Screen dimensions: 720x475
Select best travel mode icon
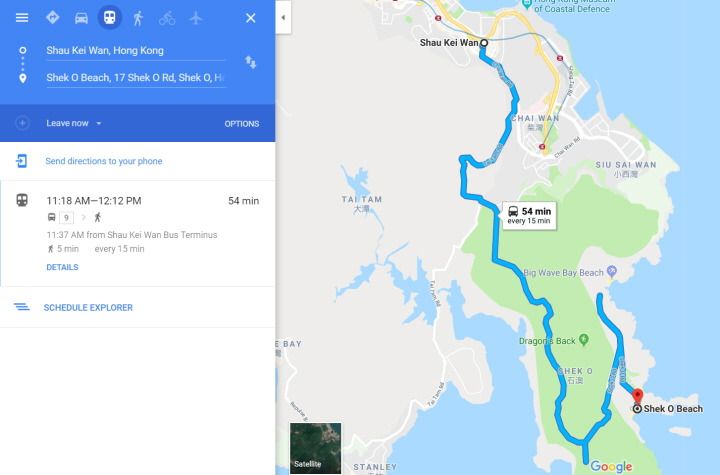pyautogui.click(x=53, y=18)
